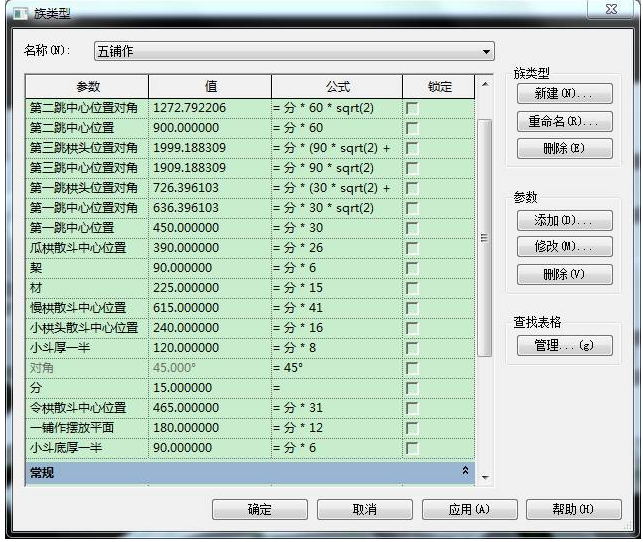The width and height of the screenshot is (643, 542).
Task: Click the 值 column header
Action: tap(210, 87)
